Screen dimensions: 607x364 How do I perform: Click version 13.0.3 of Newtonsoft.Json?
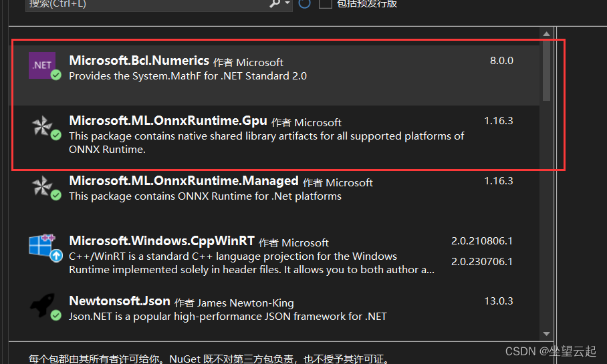[499, 301]
